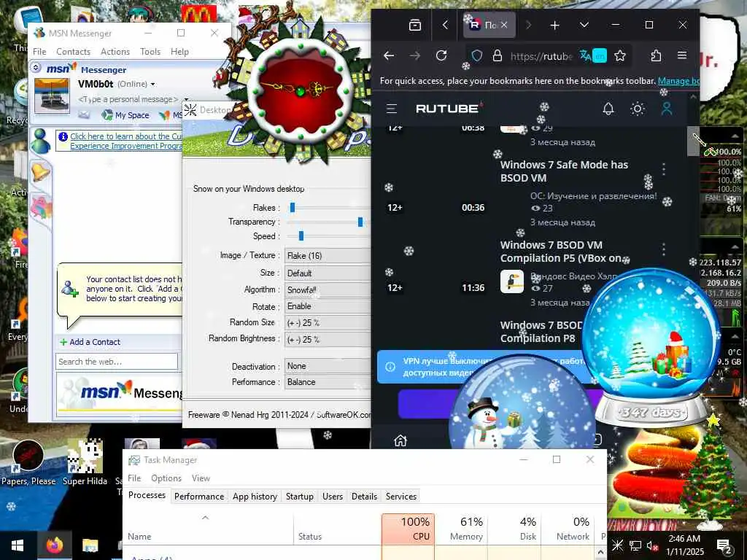This screenshot has width=747, height=560.
Task: Open File Explorer from the taskbar
Action: point(90,545)
